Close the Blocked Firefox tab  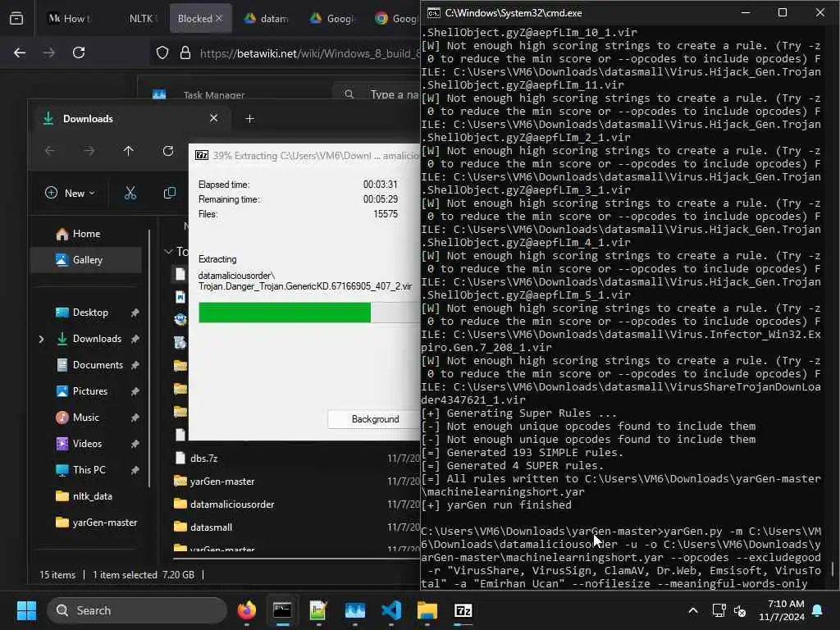click(219, 18)
